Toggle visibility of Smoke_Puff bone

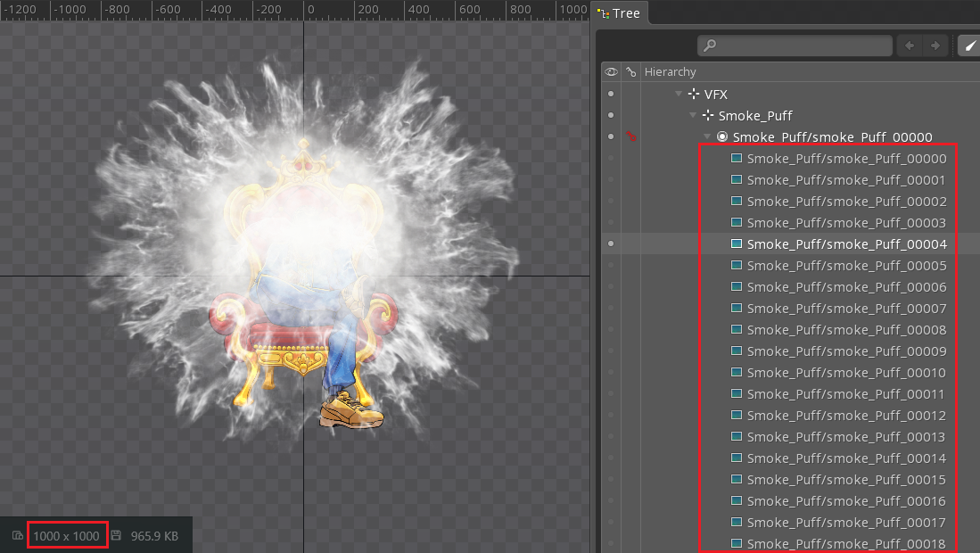[611, 116]
